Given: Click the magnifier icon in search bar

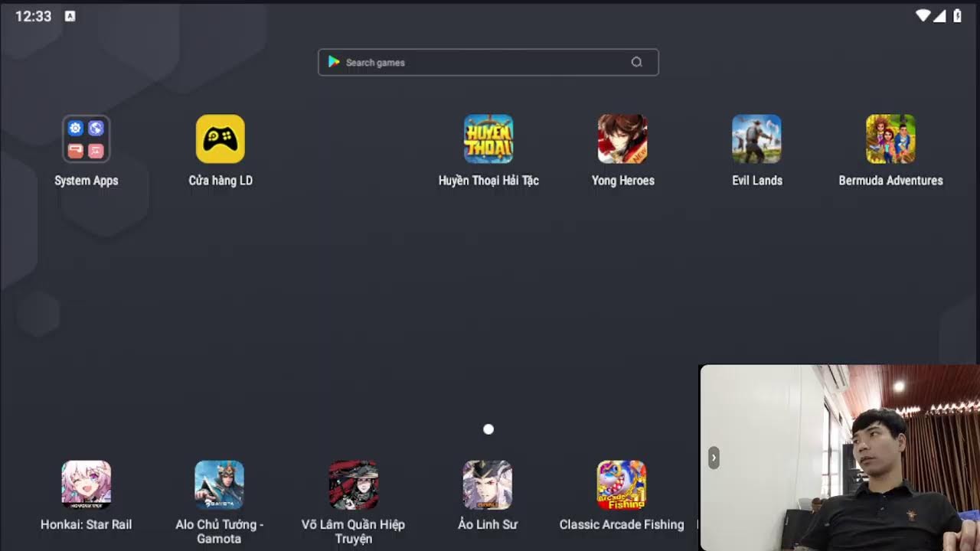Looking at the screenshot, I should click(x=636, y=63).
